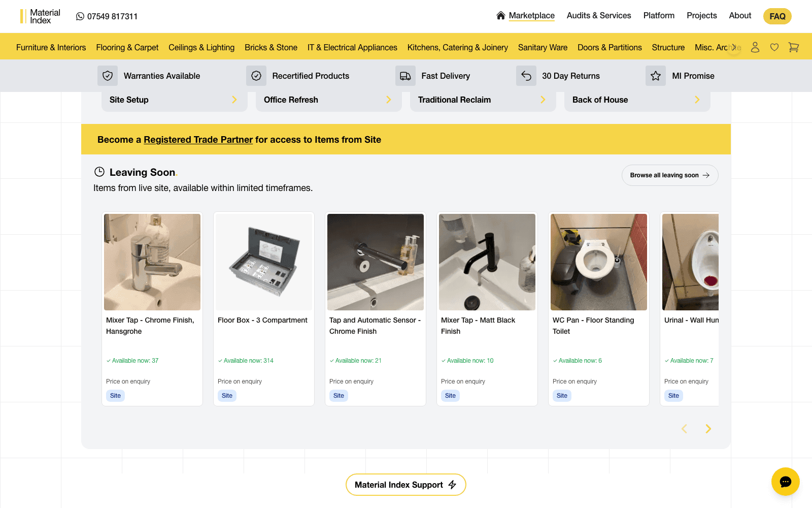This screenshot has width=812, height=508.
Task: Click Site tag on Floor Box card
Action: (x=227, y=396)
